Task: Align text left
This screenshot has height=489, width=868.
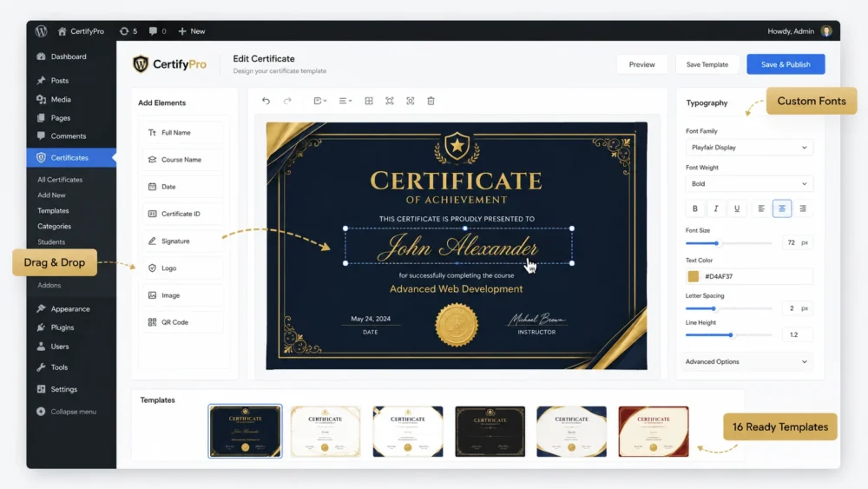Action: click(761, 208)
